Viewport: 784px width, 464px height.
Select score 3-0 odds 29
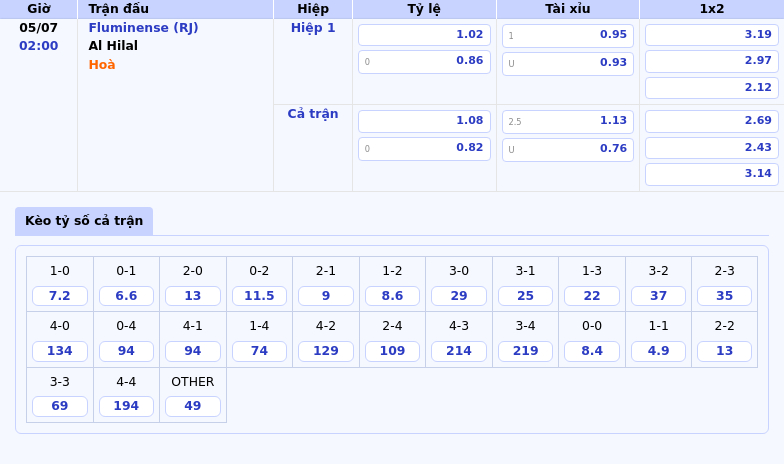click(459, 296)
